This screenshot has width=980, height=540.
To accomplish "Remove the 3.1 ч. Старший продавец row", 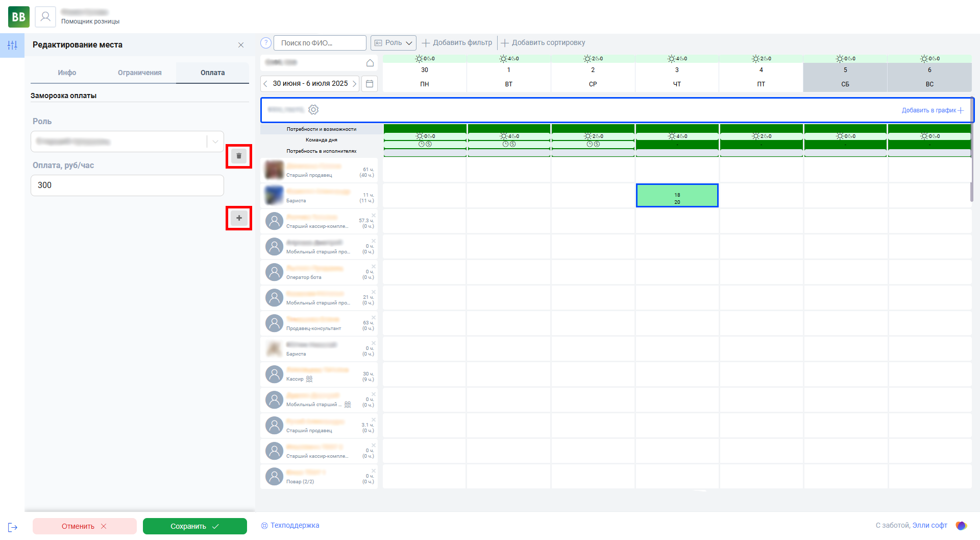I will pyautogui.click(x=374, y=420).
